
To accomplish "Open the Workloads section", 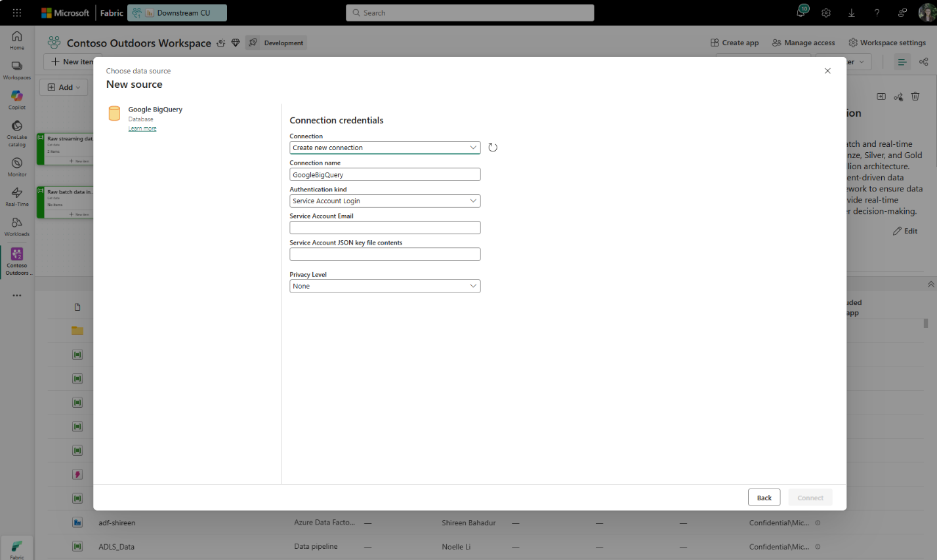I will pos(16,225).
